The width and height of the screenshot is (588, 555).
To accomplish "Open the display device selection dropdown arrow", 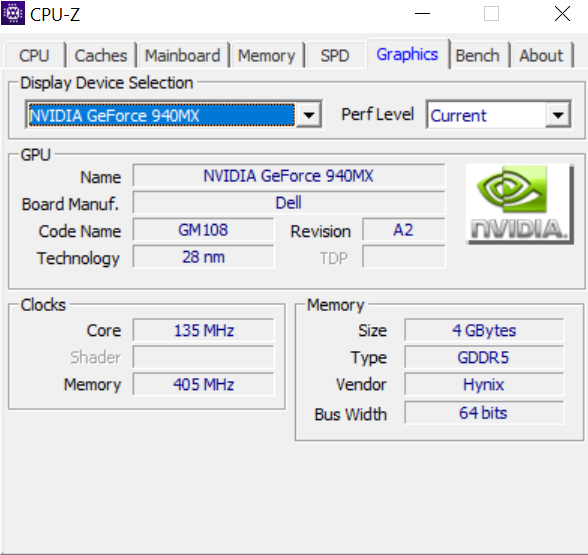I will (309, 115).
